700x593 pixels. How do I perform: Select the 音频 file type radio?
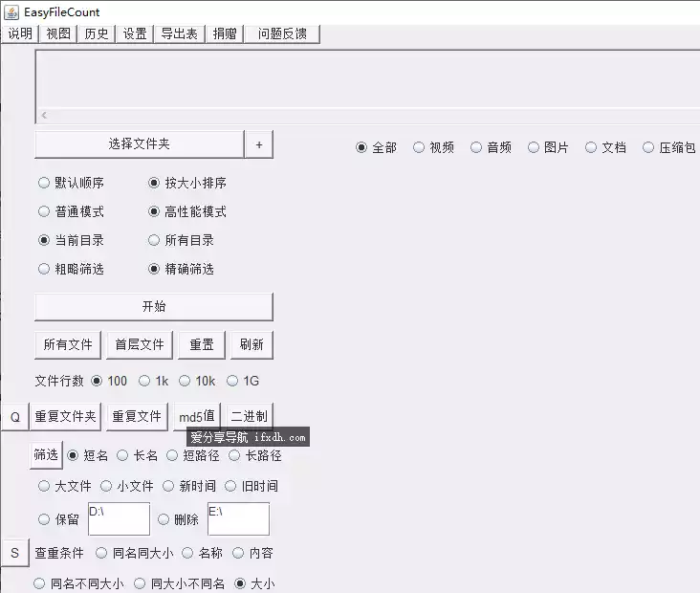tap(492, 147)
